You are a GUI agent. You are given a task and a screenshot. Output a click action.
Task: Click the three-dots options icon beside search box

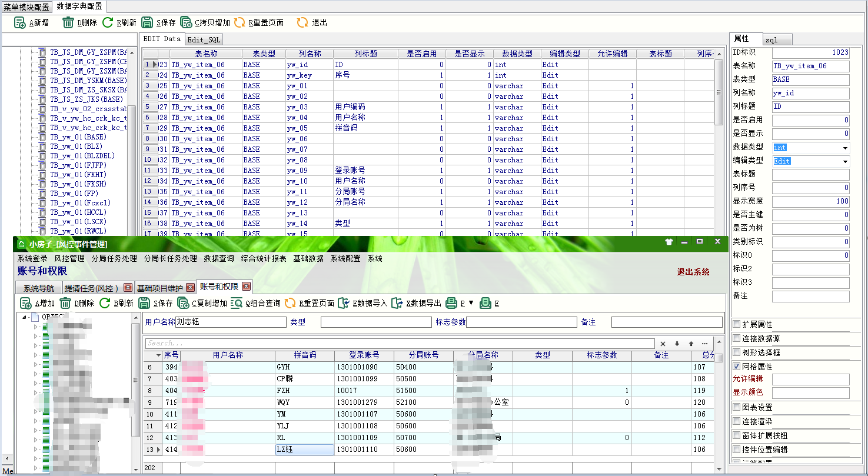[705, 344]
